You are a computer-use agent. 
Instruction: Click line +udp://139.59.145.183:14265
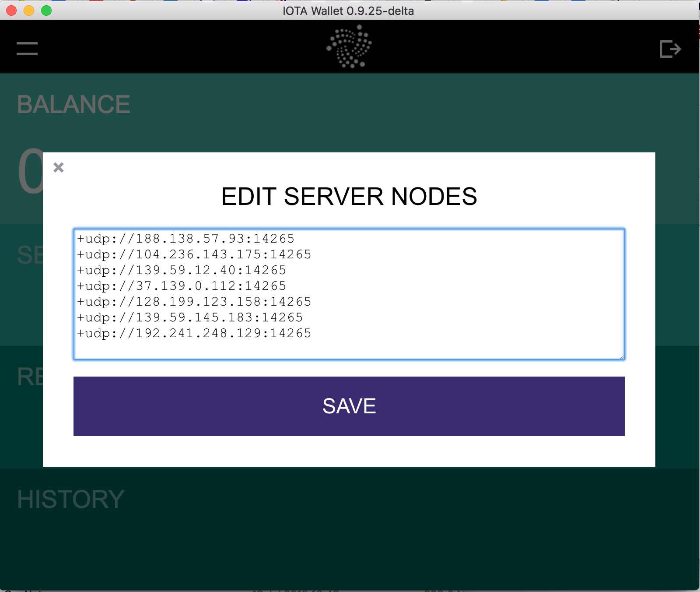[x=190, y=317]
